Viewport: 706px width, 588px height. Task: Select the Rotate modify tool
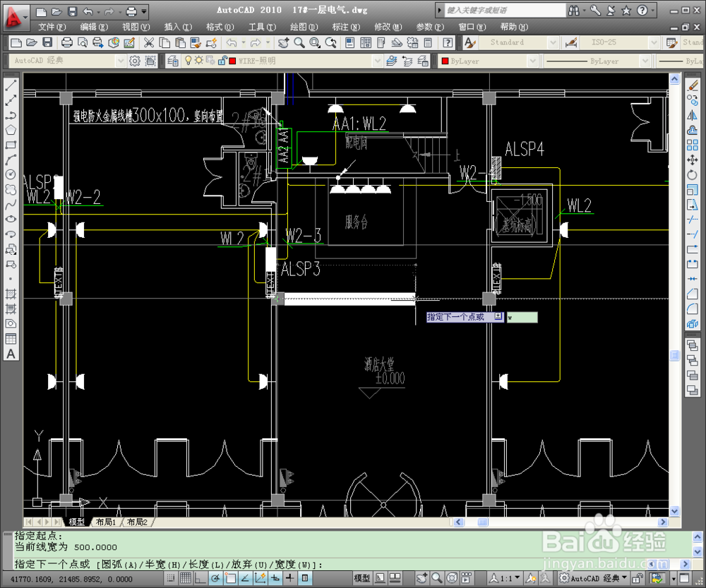[x=693, y=174]
